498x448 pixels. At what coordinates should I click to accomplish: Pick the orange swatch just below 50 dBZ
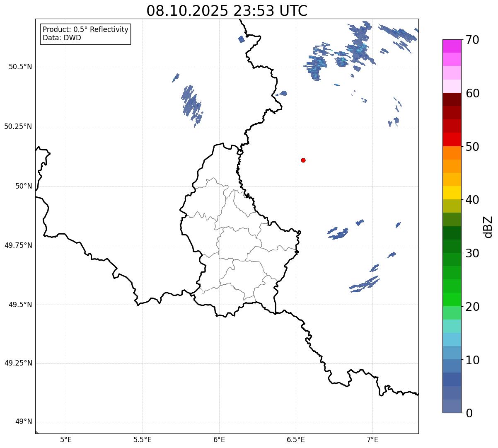[452, 153]
